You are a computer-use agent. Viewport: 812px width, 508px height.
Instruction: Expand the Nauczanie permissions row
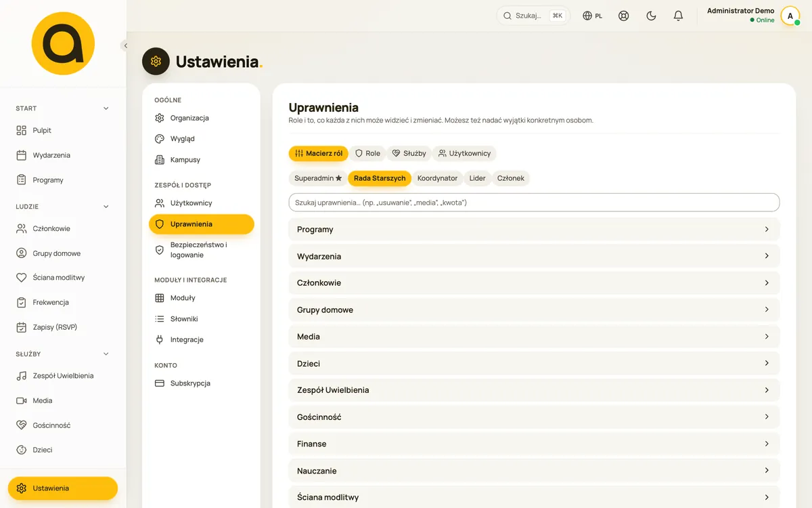534,470
